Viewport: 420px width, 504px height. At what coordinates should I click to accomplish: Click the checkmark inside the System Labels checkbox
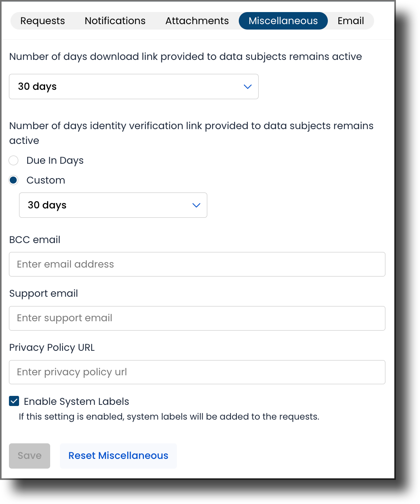pos(14,401)
